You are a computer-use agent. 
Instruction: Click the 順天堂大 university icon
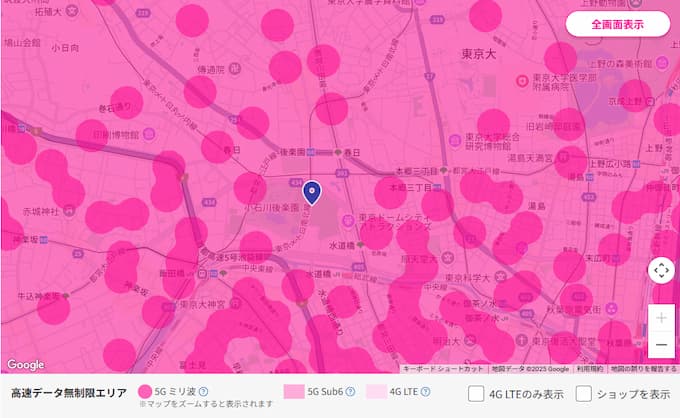click(448, 258)
